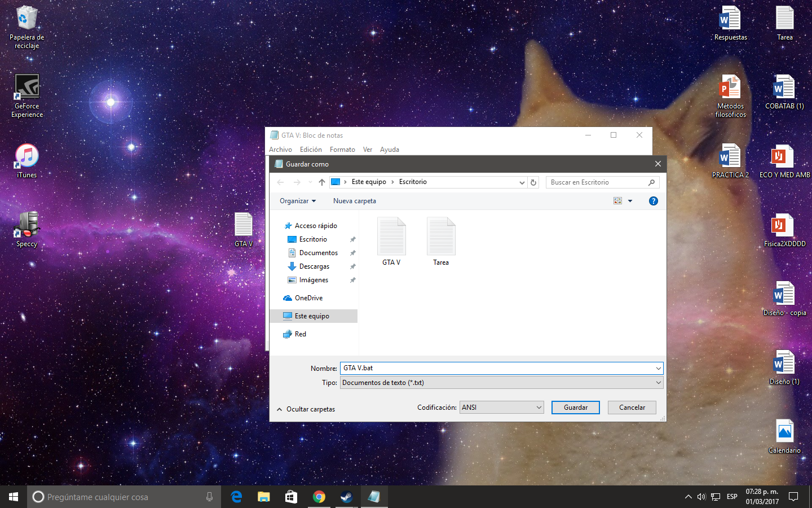
Task: Open the view options dropdown arrow
Action: pyautogui.click(x=630, y=201)
